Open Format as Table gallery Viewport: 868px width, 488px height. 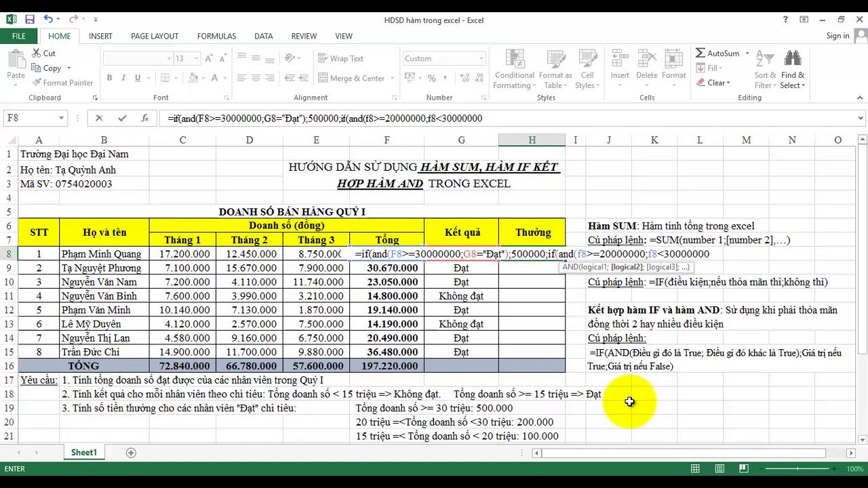tap(555, 69)
